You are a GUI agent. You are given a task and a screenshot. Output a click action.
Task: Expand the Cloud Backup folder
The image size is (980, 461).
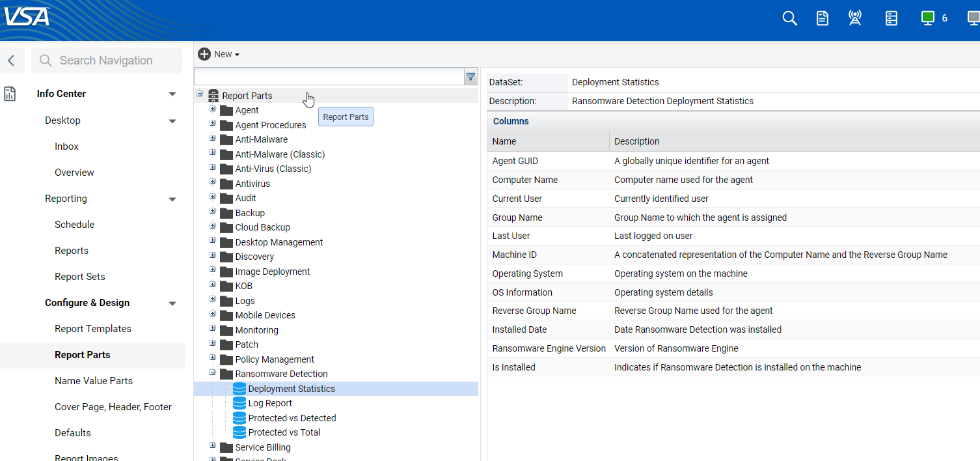[213, 226]
